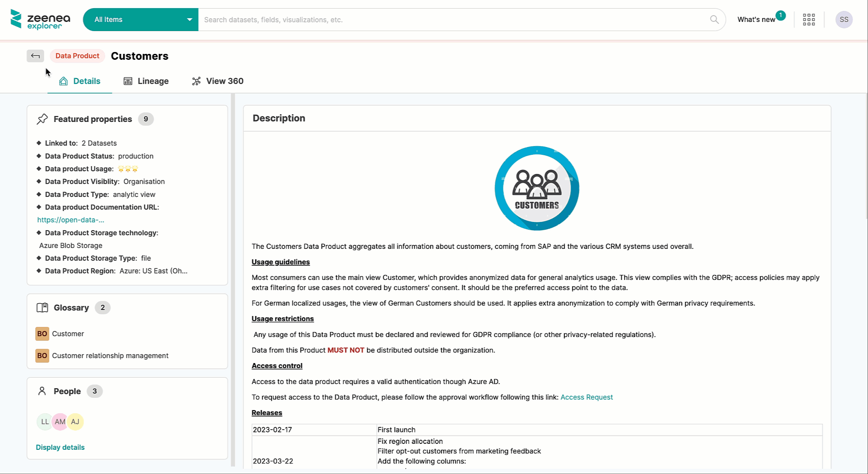
Task: Click the View 360 network icon
Action: (196, 81)
